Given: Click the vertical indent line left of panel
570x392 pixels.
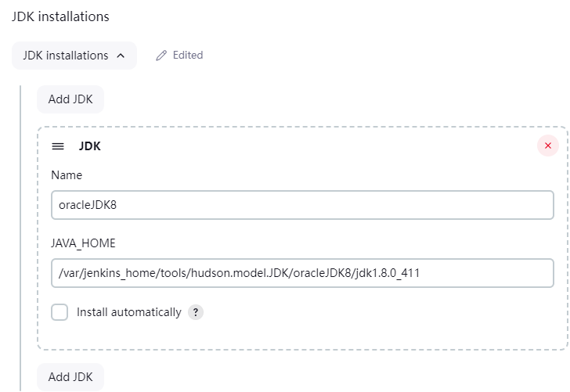Looking at the screenshot, I should [21, 235].
